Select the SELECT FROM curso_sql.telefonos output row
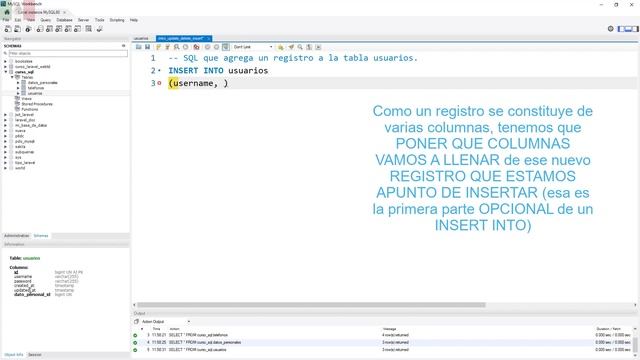 382,335
